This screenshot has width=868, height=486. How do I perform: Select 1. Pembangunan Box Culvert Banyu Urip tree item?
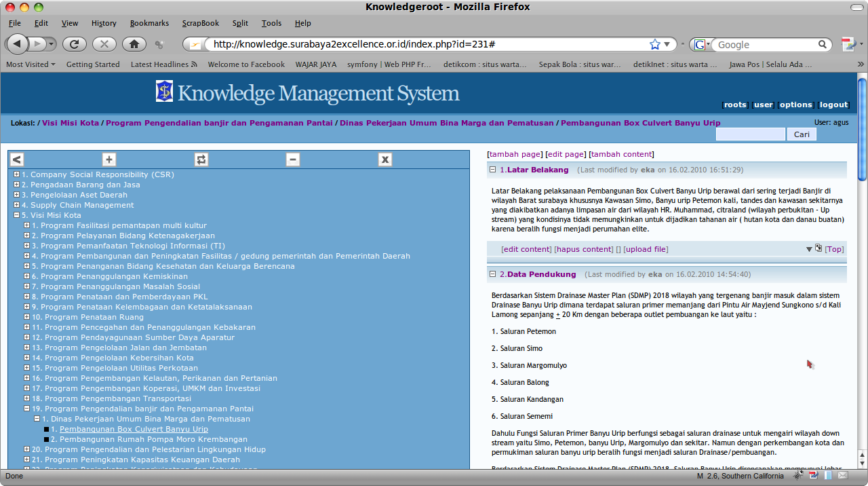point(134,429)
